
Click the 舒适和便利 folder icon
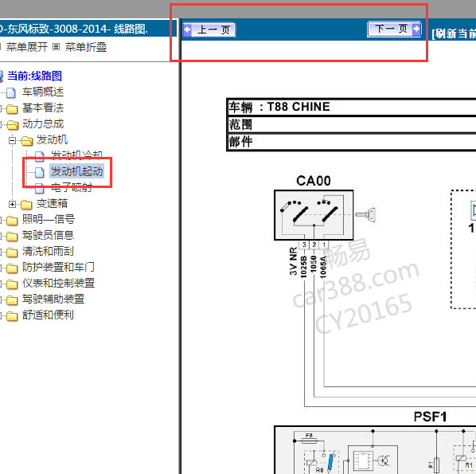coord(12,316)
